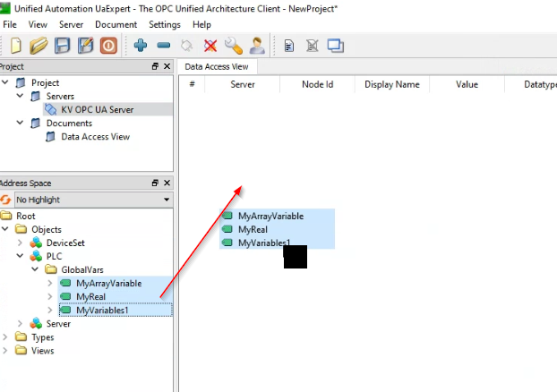Expand the MyArrayVariable node
This screenshot has width=557, height=392.
pos(50,283)
